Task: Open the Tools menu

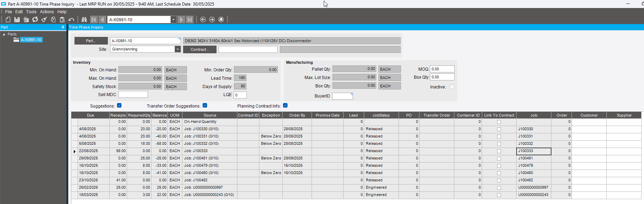Action: point(31,11)
